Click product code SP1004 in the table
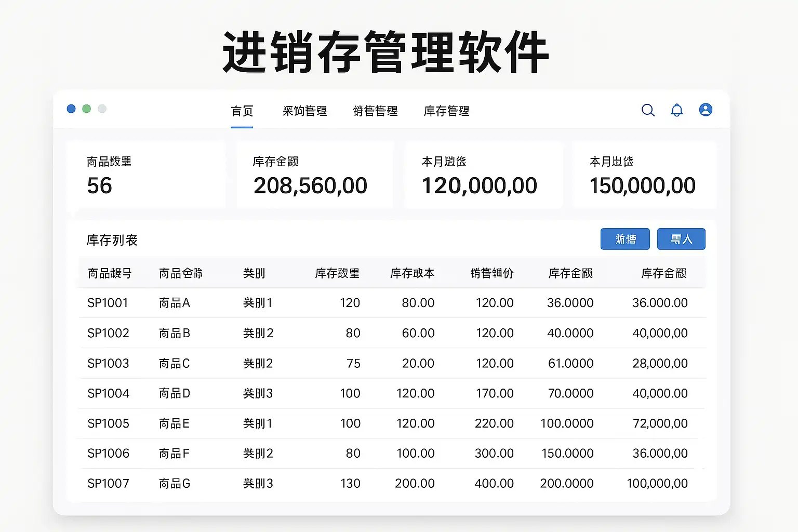This screenshot has width=798, height=532. coord(108,393)
